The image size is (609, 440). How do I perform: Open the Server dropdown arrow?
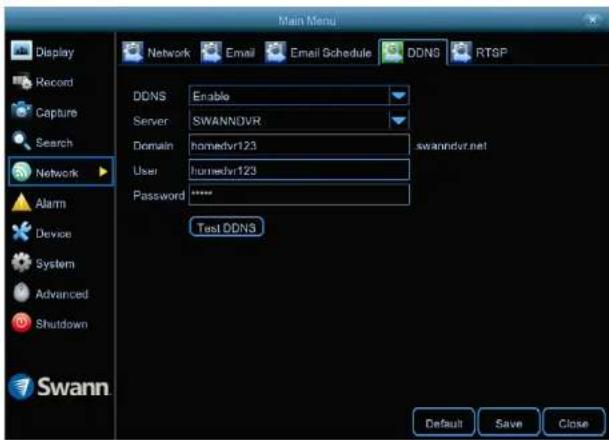pyautogui.click(x=399, y=121)
